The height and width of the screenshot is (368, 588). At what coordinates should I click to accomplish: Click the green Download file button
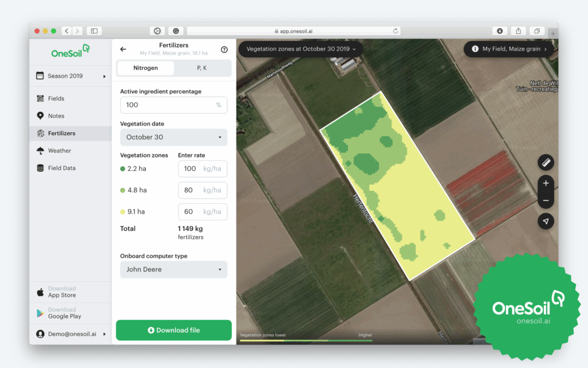[173, 330]
